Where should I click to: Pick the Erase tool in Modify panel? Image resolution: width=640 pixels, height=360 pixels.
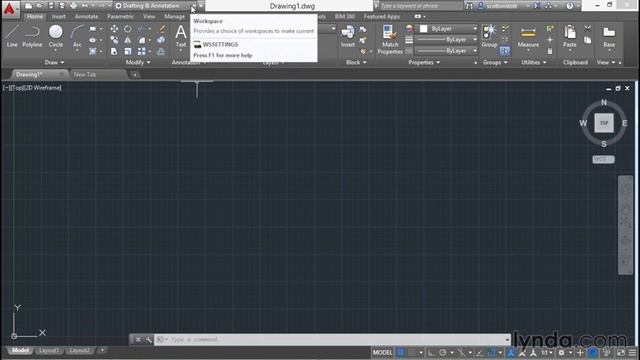tap(162, 29)
